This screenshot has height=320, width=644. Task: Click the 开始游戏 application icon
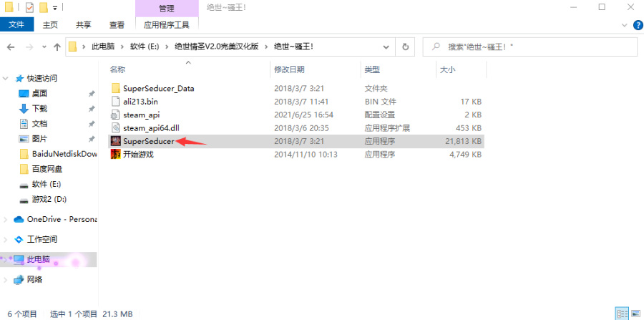click(115, 155)
